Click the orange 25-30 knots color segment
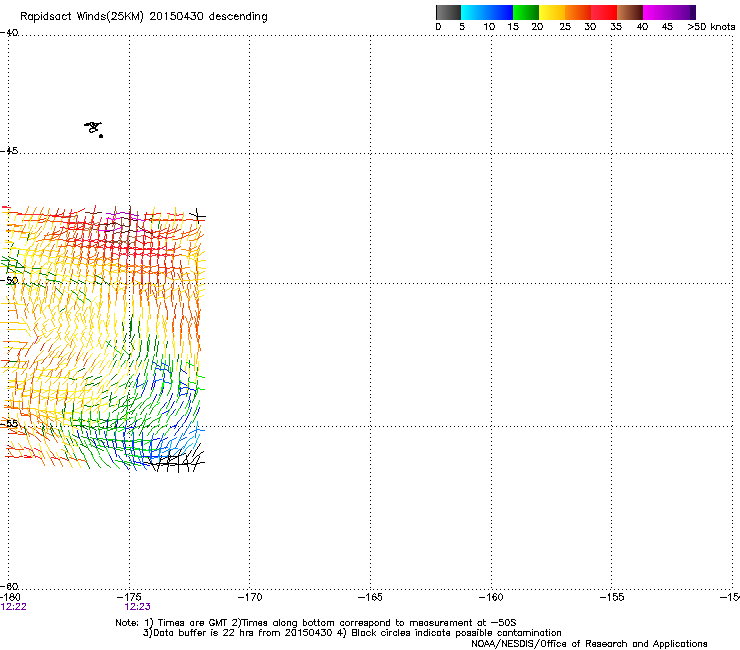 tap(578, 12)
